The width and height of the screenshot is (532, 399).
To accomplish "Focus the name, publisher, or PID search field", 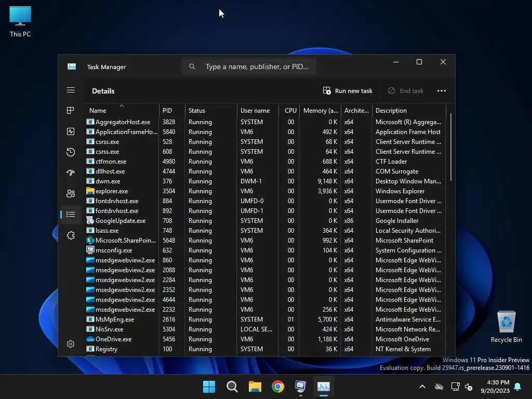I will [x=249, y=66].
